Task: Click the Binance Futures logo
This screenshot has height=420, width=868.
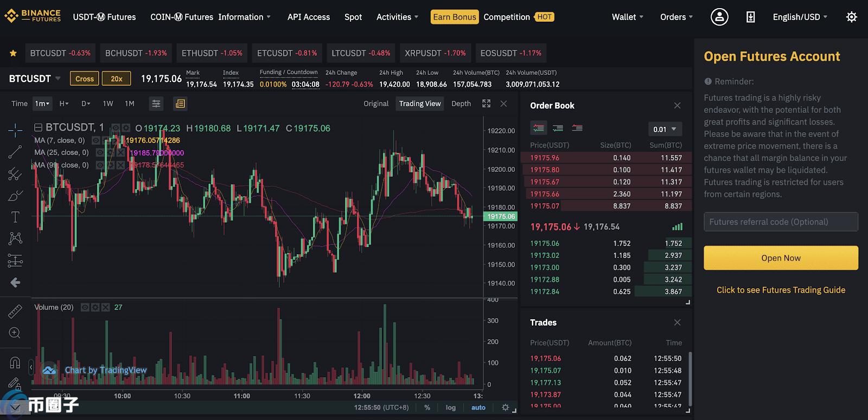Action: coord(33,16)
